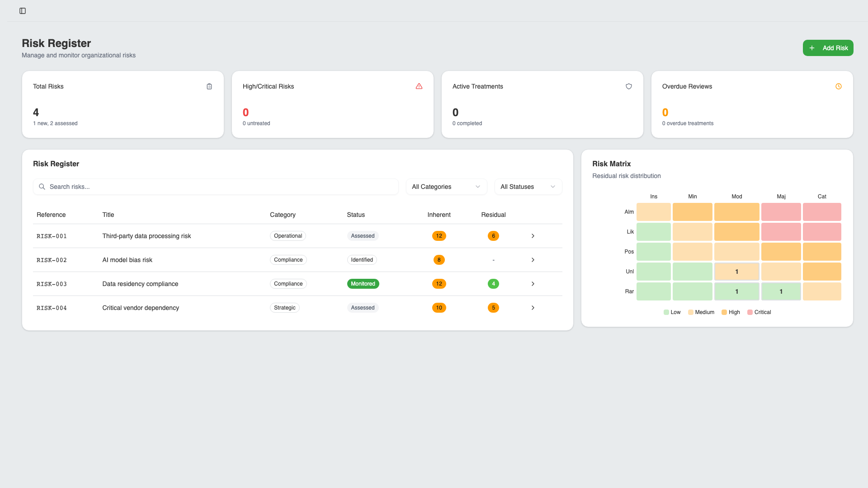Click the shield icon on Active Treatments

629,86
